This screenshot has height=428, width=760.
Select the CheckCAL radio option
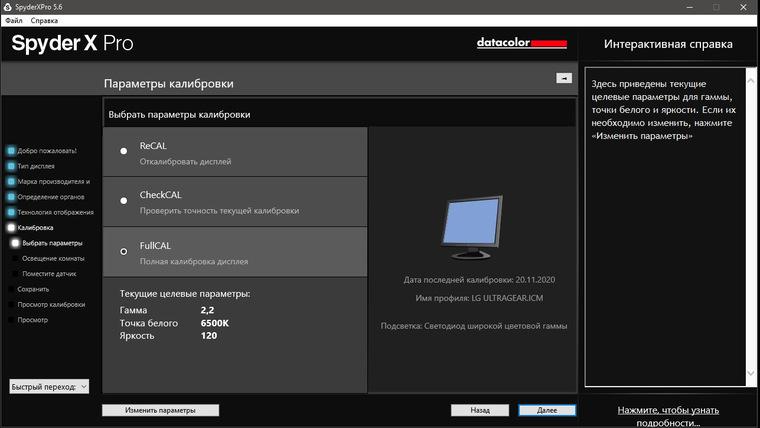pyautogui.click(x=124, y=201)
